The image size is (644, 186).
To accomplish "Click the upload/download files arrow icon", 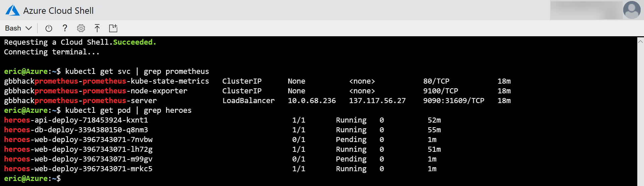I will (97, 28).
